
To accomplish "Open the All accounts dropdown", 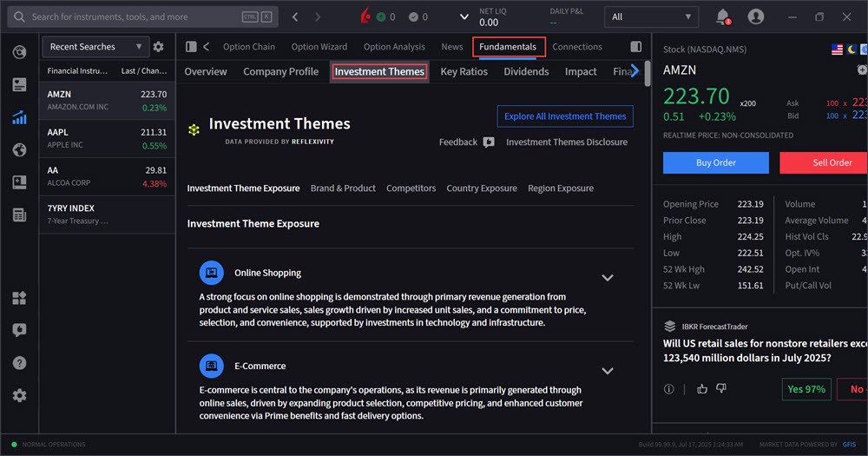I will 651,17.
